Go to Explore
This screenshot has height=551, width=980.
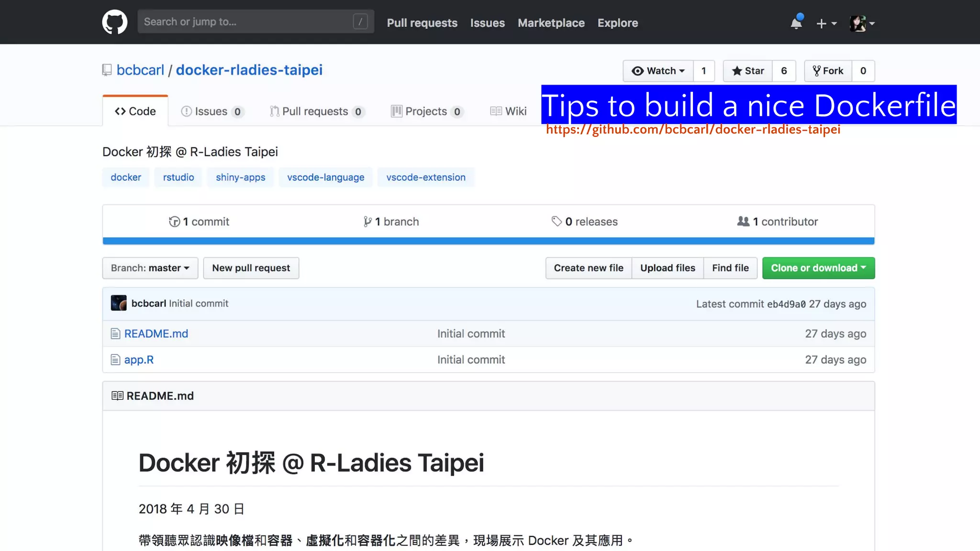[617, 23]
